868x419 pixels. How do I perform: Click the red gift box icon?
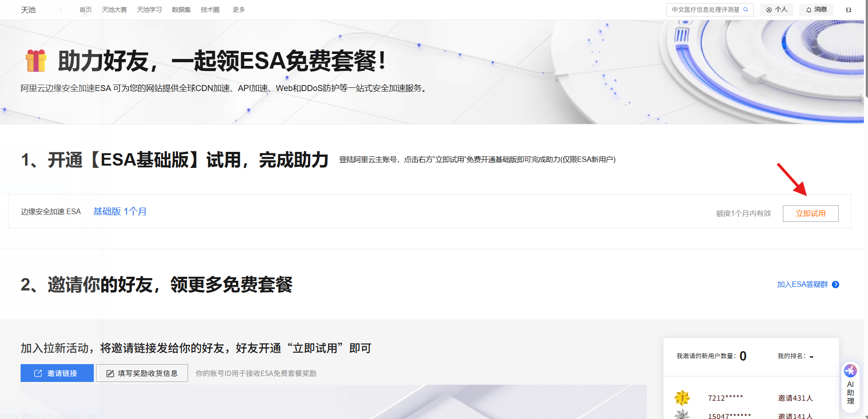(x=36, y=61)
